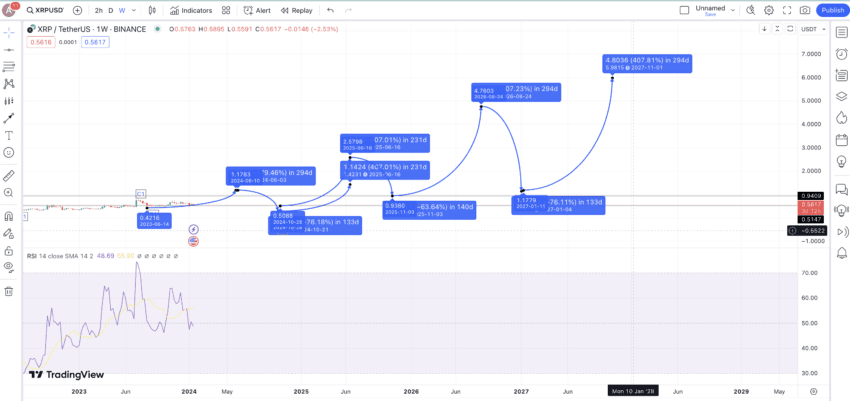Switch to the 2h timeframe
This screenshot has height=401, width=850.
click(99, 10)
